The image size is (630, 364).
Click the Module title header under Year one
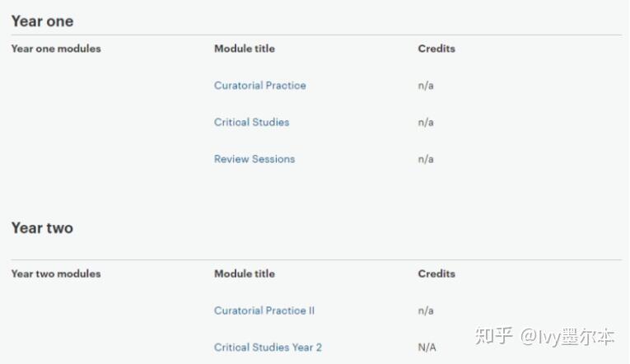[x=245, y=49]
